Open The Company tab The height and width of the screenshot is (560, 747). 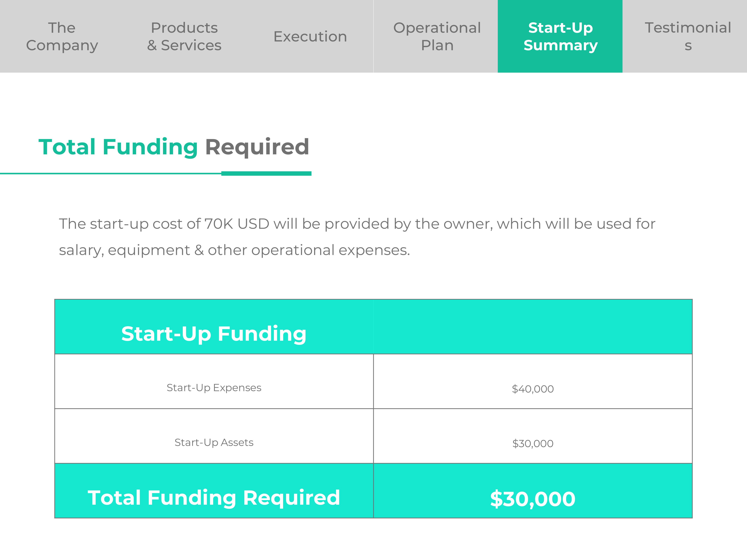click(x=62, y=36)
